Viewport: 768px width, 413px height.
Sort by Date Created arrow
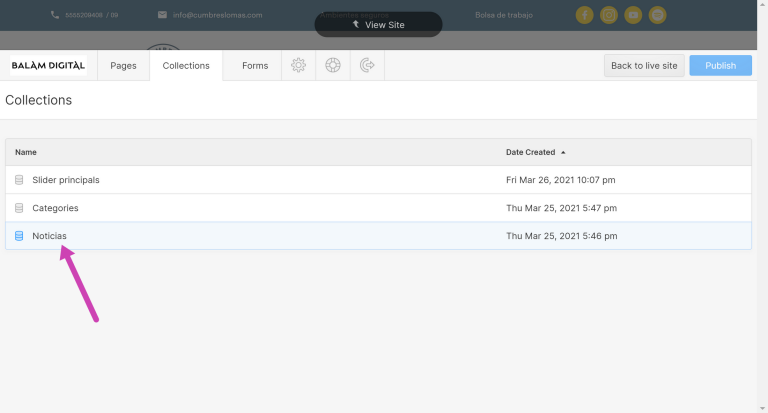tap(563, 152)
